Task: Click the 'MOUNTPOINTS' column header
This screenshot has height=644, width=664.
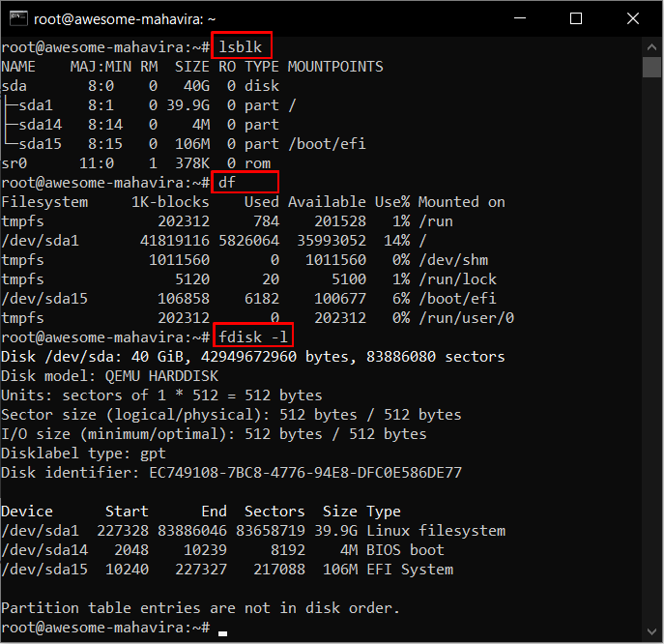Action: [x=335, y=67]
